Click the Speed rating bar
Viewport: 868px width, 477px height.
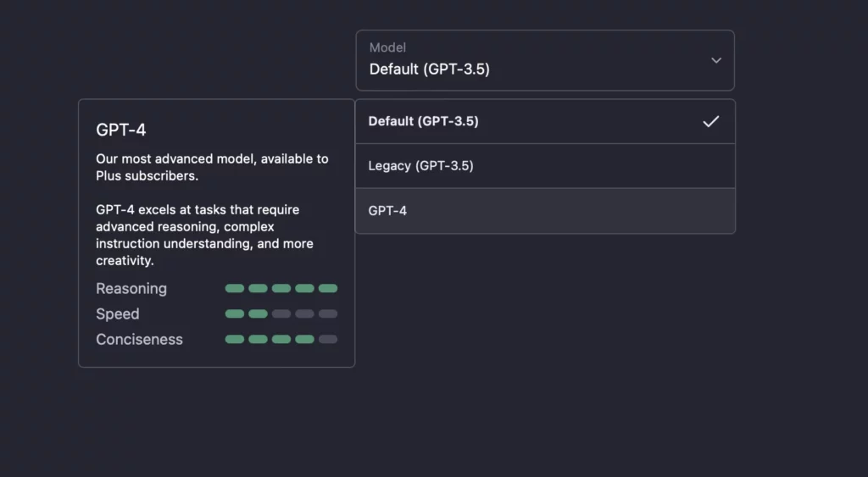coord(281,313)
